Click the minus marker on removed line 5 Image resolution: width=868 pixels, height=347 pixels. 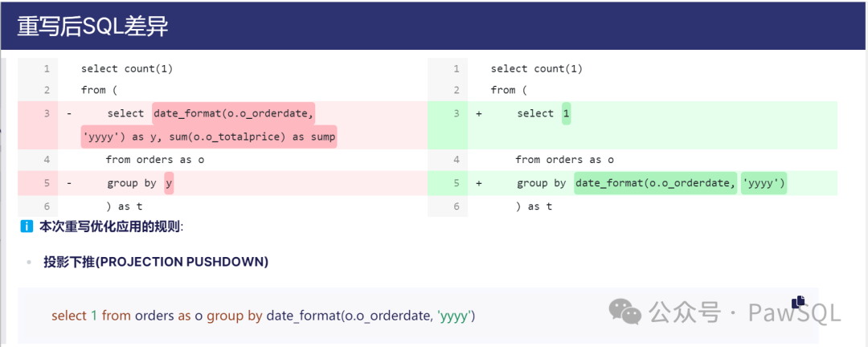click(69, 183)
